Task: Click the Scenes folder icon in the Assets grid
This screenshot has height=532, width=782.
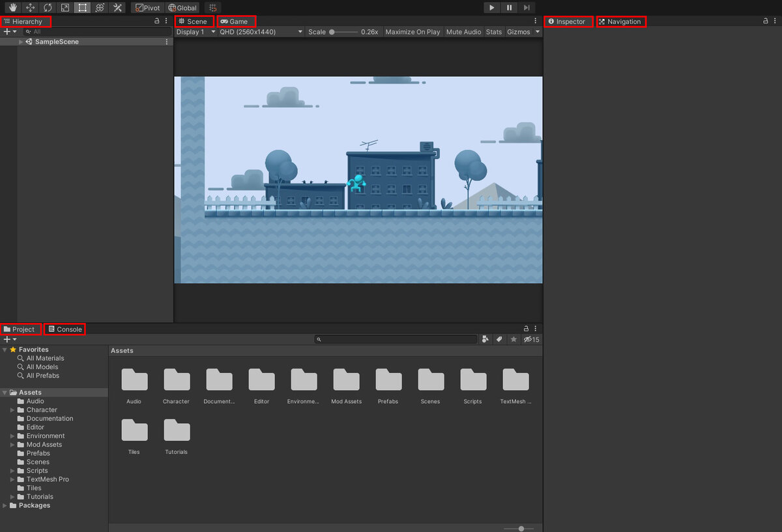Action: click(431, 380)
